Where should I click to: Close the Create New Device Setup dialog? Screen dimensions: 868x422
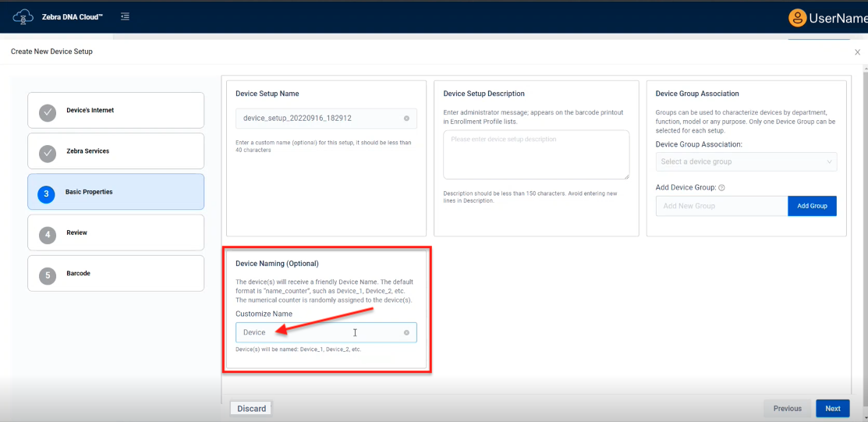point(857,52)
